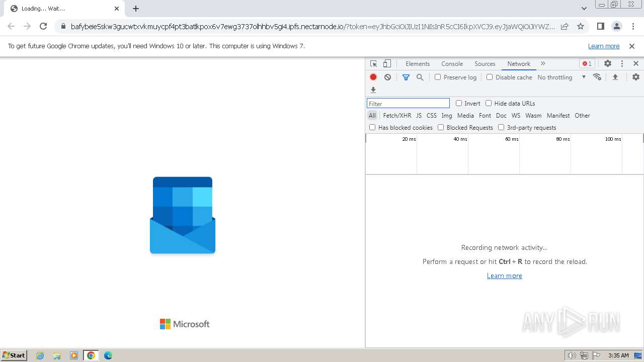
Task: Filter requests by Img
Action: [447, 116]
